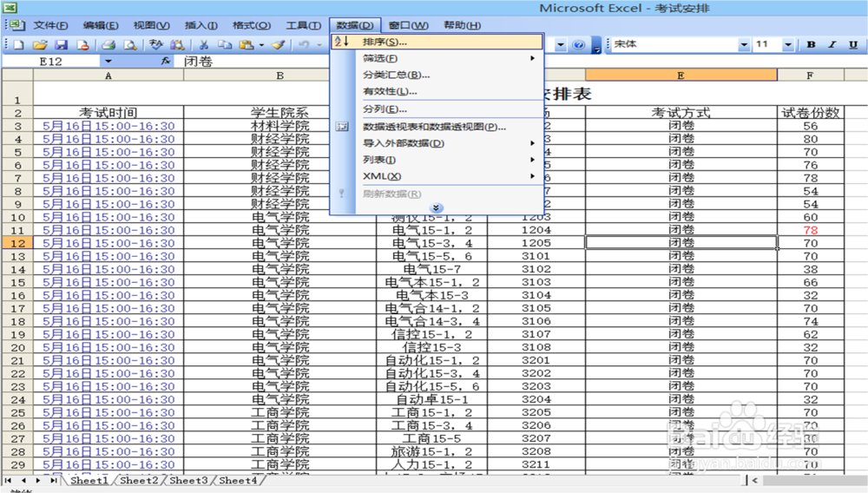Go to the previous sheet tab arrow
Image resolution: width=868 pixels, height=493 pixels.
pos(23,480)
